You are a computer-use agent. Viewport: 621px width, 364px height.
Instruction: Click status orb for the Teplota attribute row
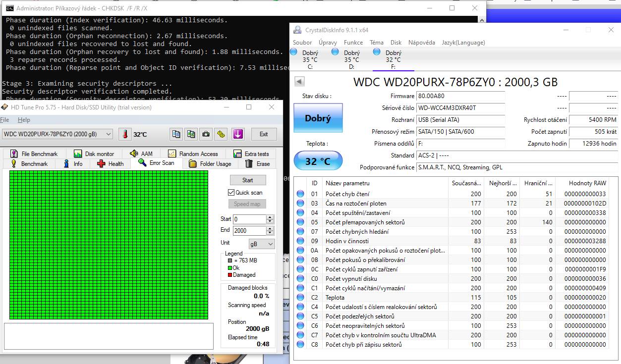pos(300,298)
